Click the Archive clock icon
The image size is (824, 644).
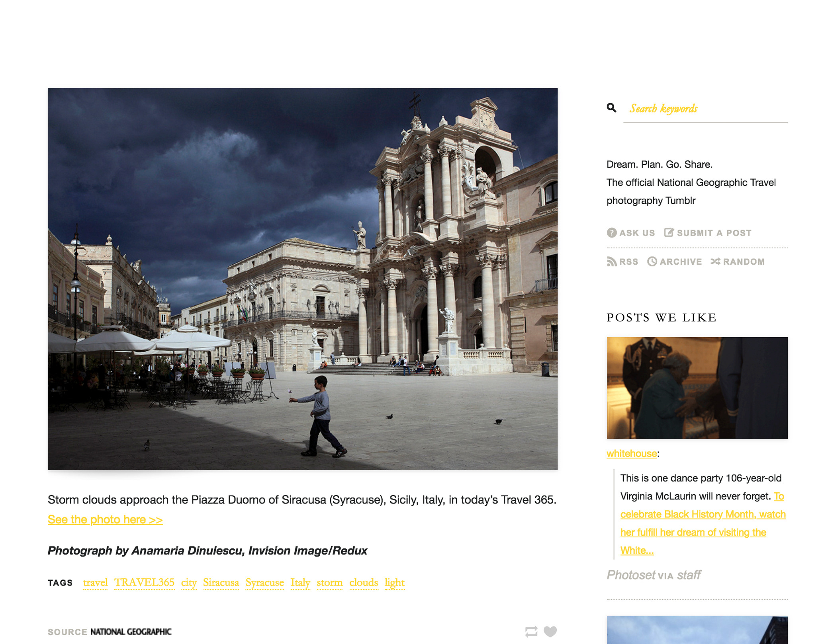tap(652, 262)
